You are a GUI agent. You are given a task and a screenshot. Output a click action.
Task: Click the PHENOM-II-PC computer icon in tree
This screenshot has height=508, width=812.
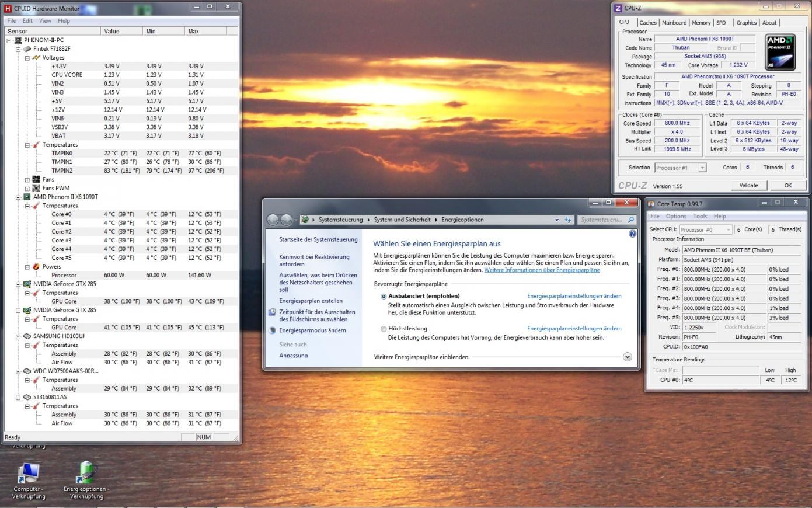[18, 40]
